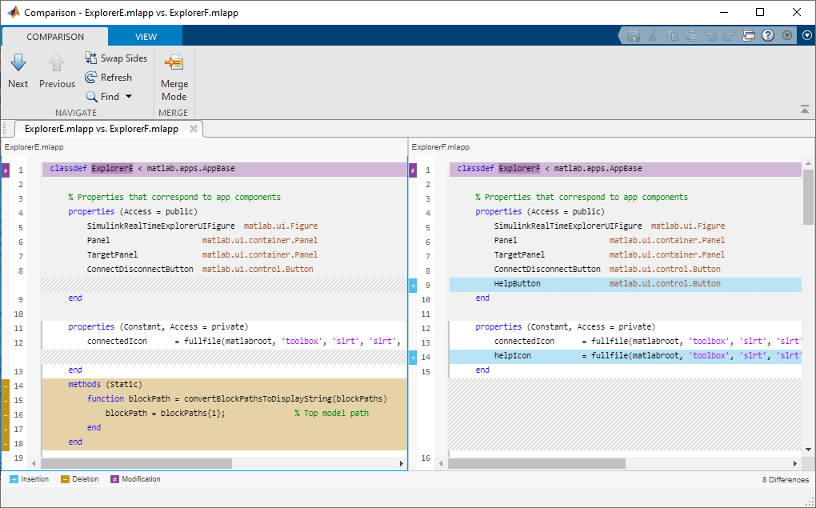Open Help via the question mark icon
816x508 pixels.
coord(768,35)
